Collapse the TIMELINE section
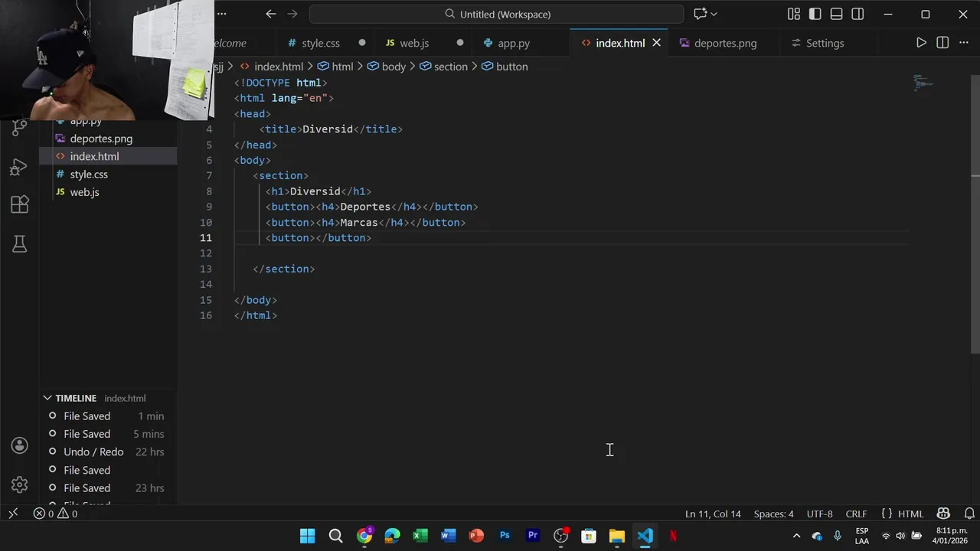This screenshot has height=551, width=980. point(47,398)
